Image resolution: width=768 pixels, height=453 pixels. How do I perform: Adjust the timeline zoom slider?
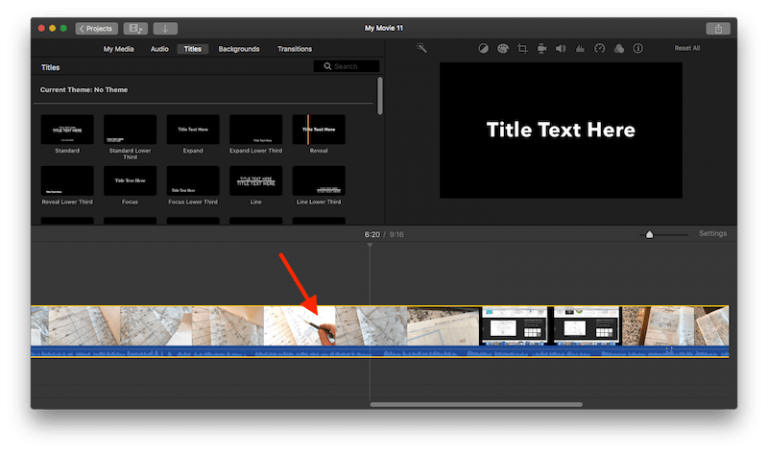pos(649,235)
